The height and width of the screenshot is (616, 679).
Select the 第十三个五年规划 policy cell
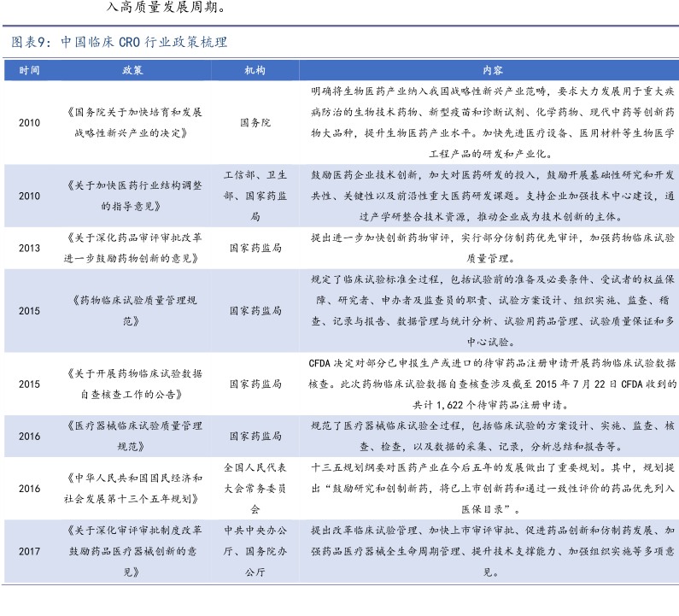(132, 489)
